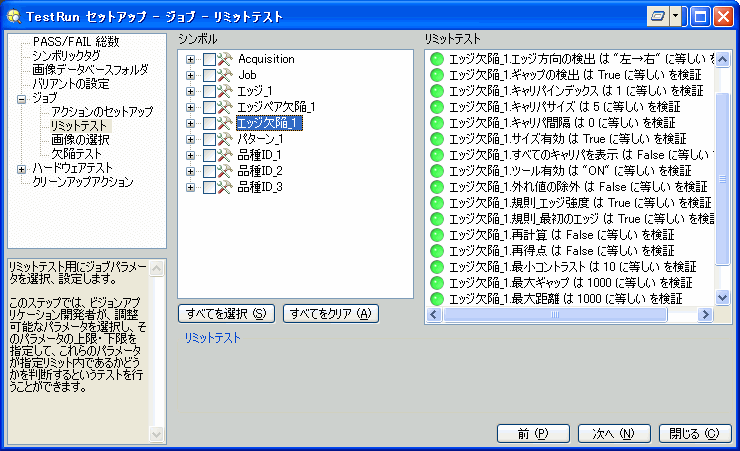Click the tool icon beside Job symbol
This screenshot has width=740, height=451.
pos(225,75)
